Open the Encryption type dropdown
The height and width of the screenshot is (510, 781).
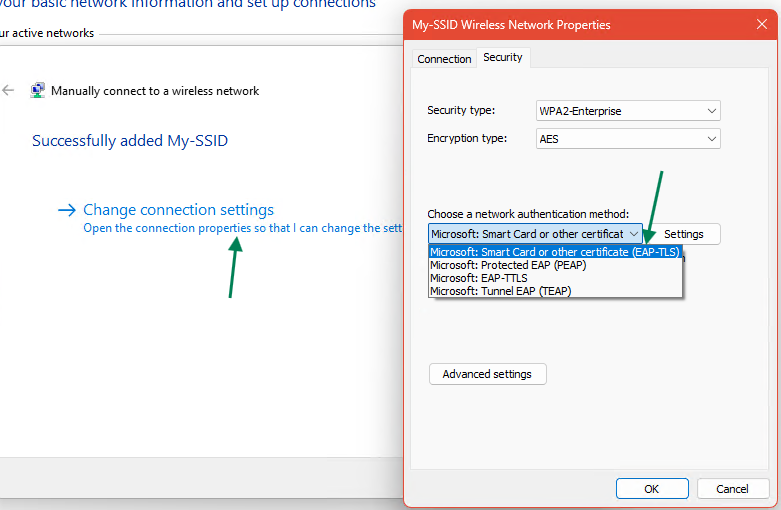(628, 139)
